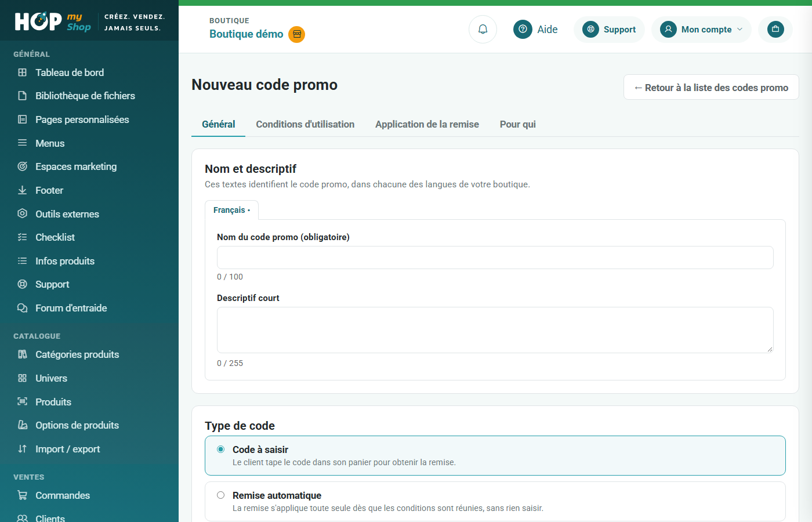Click the Pages personnalisées page icon
Image resolution: width=812 pixels, height=522 pixels.
coord(23,119)
